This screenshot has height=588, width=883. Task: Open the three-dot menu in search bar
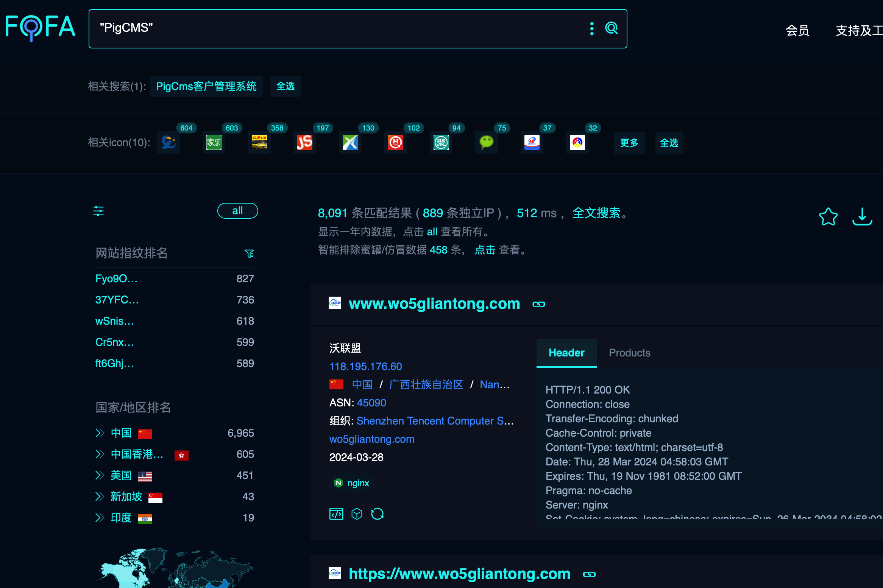(591, 28)
